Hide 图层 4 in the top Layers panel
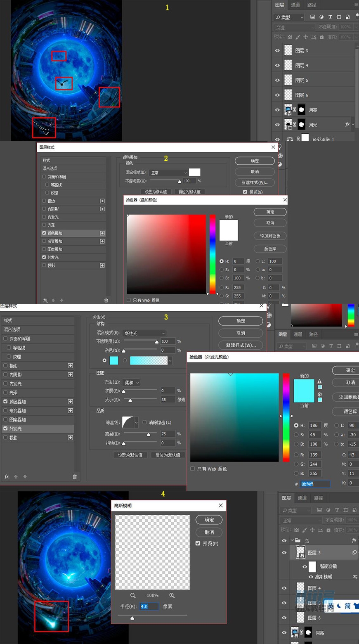Viewport: 359px width, 644px height. tap(277, 65)
